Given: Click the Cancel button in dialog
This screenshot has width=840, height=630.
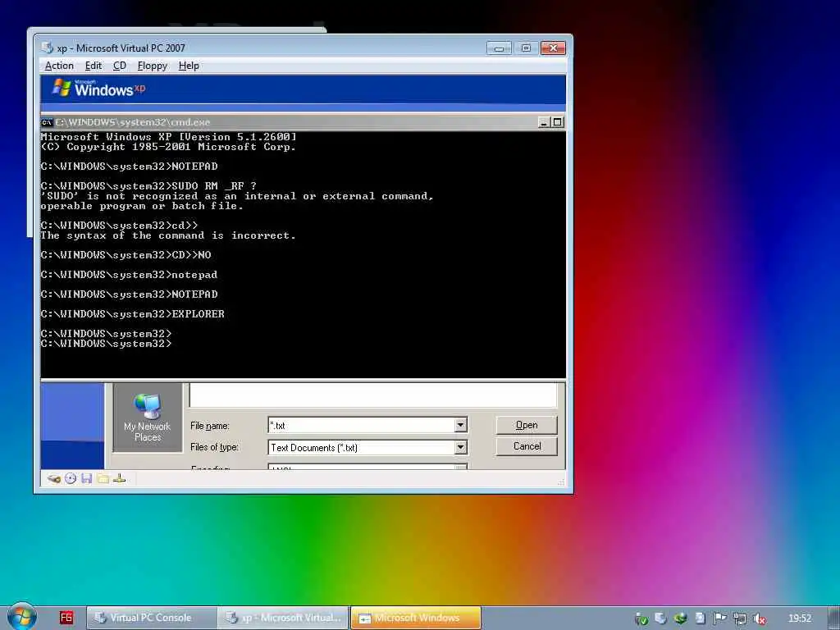Looking at the screenshot, I should click(527, 445).
